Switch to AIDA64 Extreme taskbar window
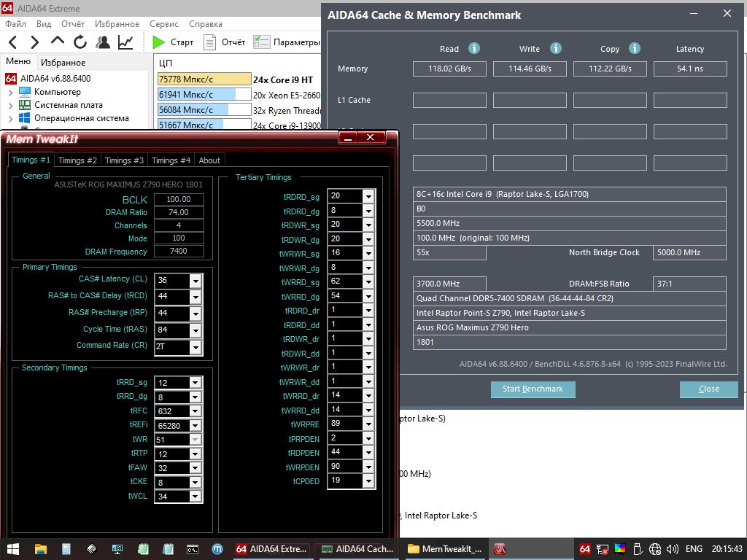The width and height of the screenshot is (747, 560). click(273, 549)
